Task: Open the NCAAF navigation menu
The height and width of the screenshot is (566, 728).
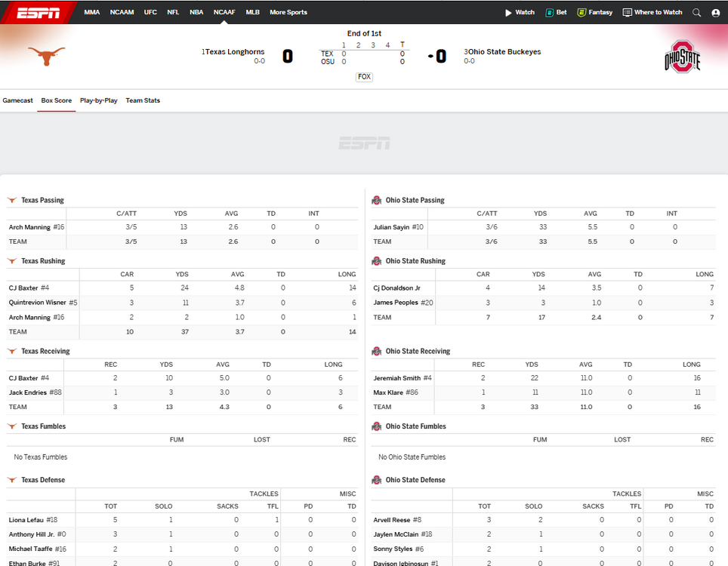Action: click(224, 12)
